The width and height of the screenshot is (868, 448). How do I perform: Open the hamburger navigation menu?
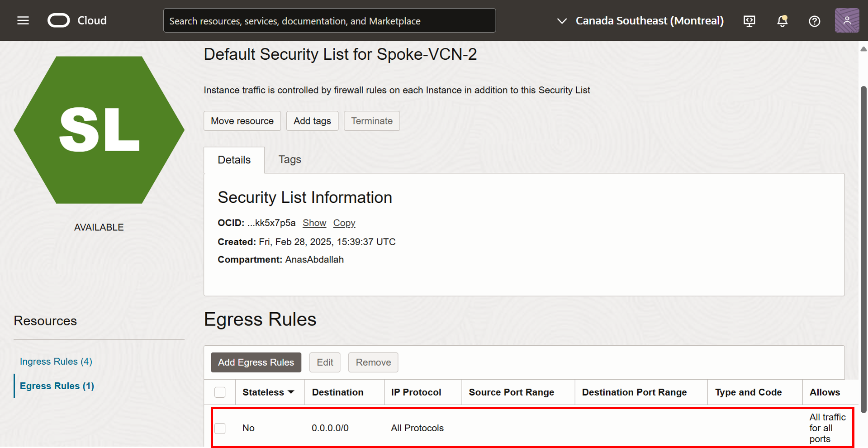(23, 20)
